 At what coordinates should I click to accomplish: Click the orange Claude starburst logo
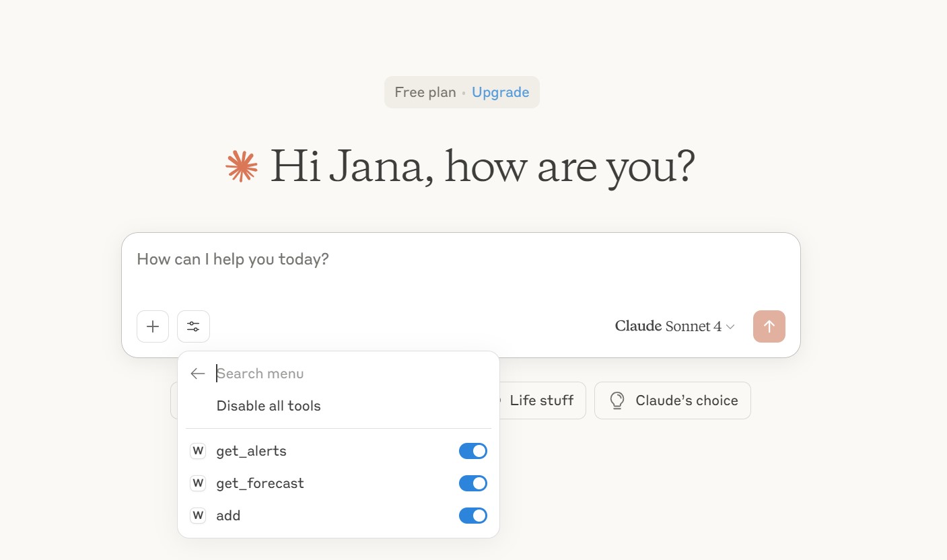(242, 166)
